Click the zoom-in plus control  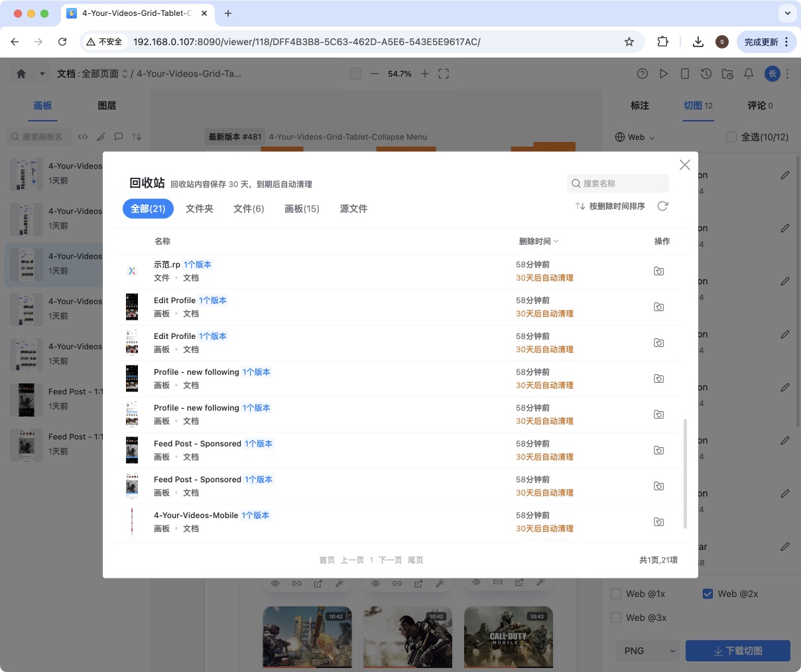[425, 74]
